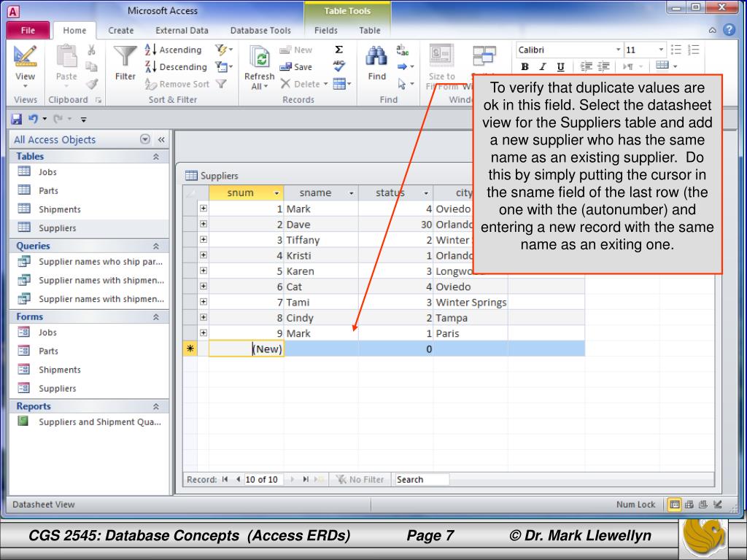Open Suppliers and Shipment Qua... report
This screenshot has width=747, height=560.
[x=89, y=422]
